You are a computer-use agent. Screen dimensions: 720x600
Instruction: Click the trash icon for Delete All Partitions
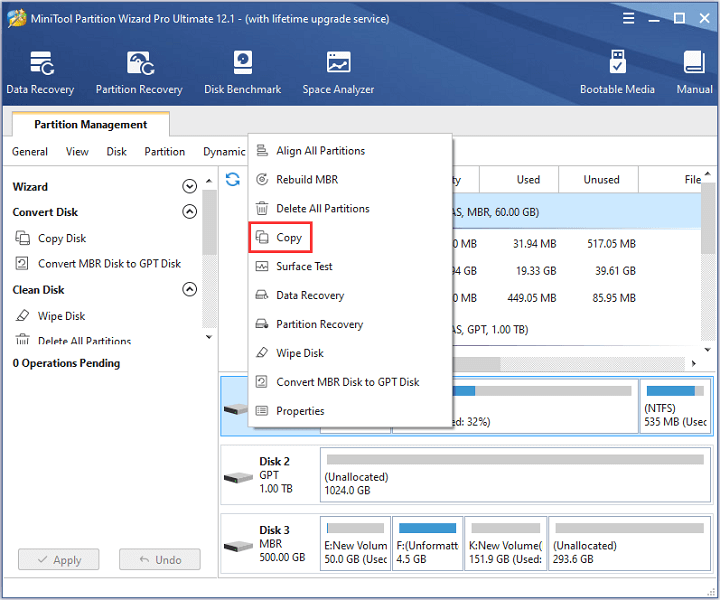pyautogui.click(x=262, y=208)
